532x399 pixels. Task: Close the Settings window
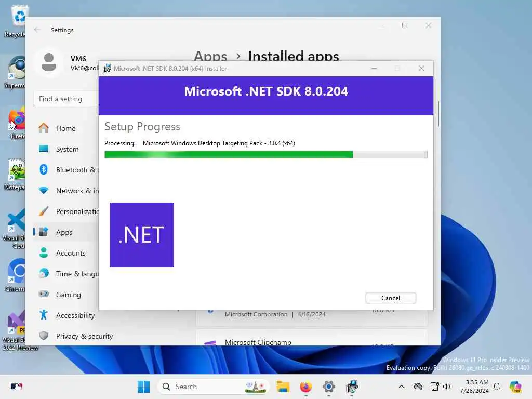point(429,25)
